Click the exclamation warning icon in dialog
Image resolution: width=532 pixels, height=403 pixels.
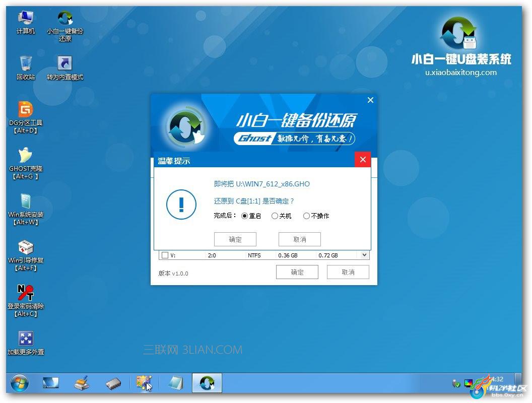point(181,204)
